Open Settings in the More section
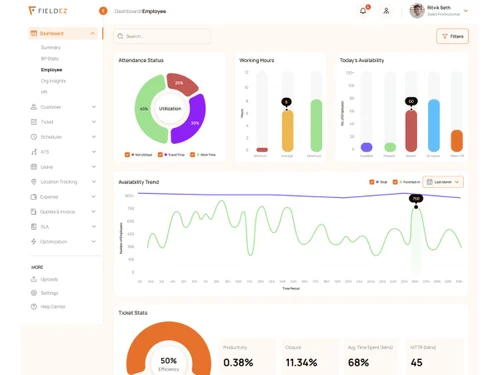This screenshot has height=375, width=500. tap(49, 293)
